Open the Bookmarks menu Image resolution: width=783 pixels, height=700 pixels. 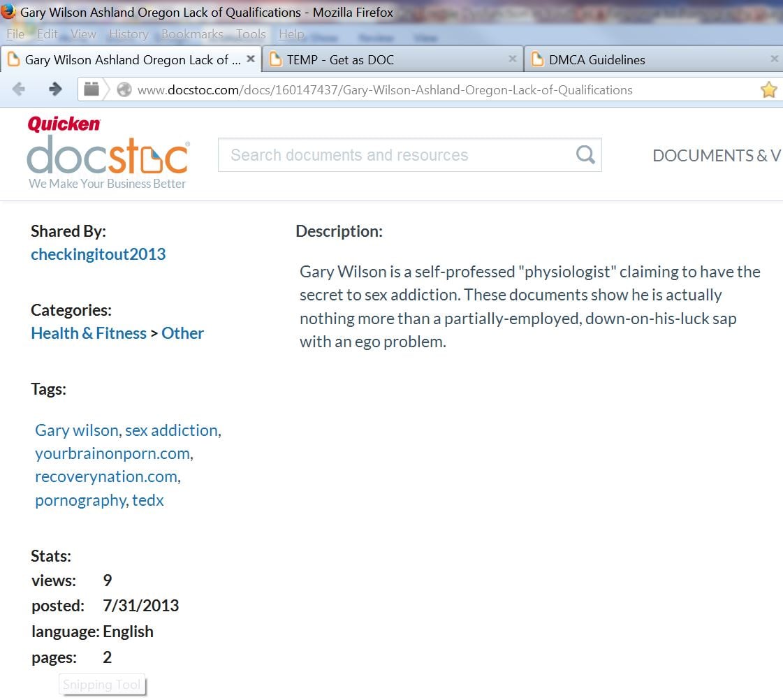click(x=192, y=34)
